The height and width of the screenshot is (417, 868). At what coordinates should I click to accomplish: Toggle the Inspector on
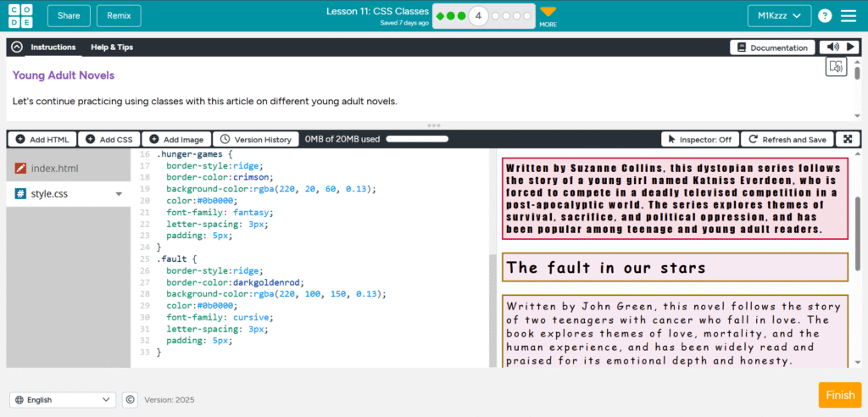tap(699, 139)
